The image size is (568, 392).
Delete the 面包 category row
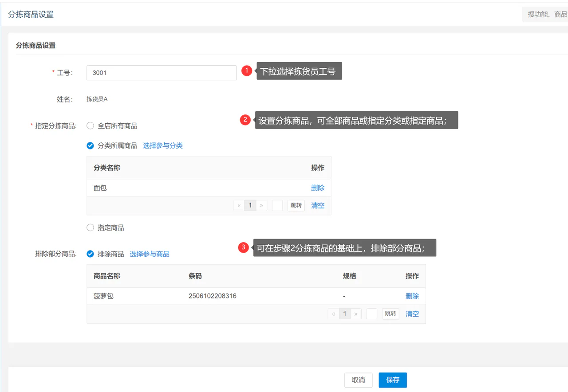pos(318,188)
